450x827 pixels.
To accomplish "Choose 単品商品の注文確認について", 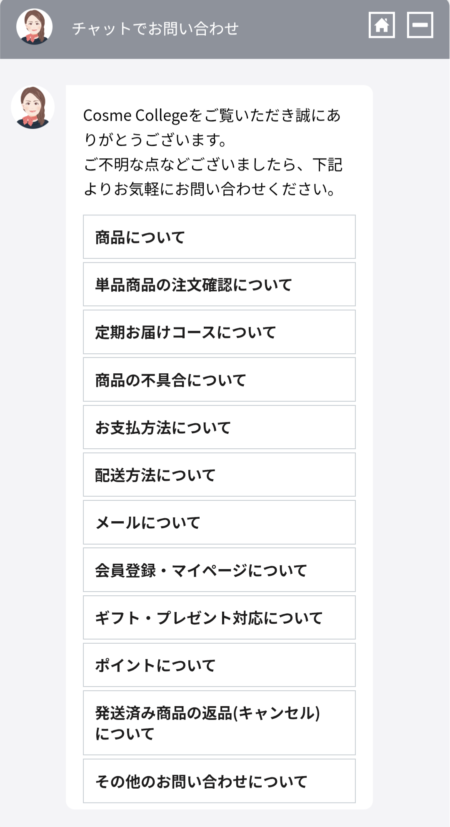I will pyautogui.click(x=219, y=284).
